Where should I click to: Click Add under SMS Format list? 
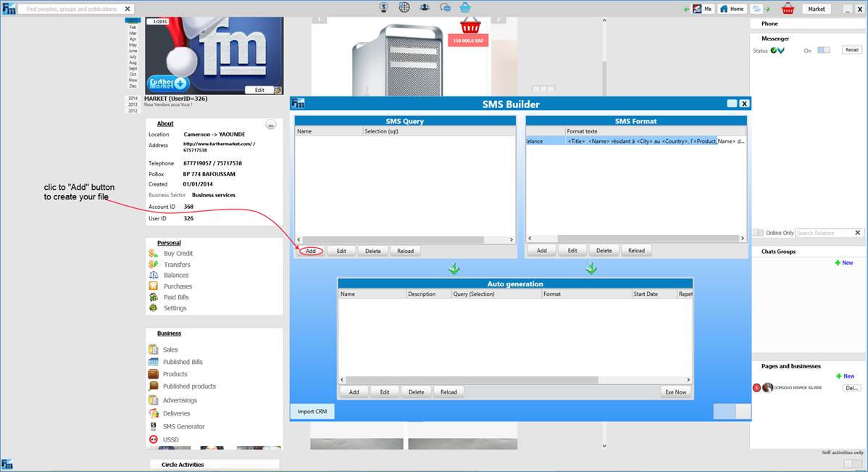click(542, 250)
